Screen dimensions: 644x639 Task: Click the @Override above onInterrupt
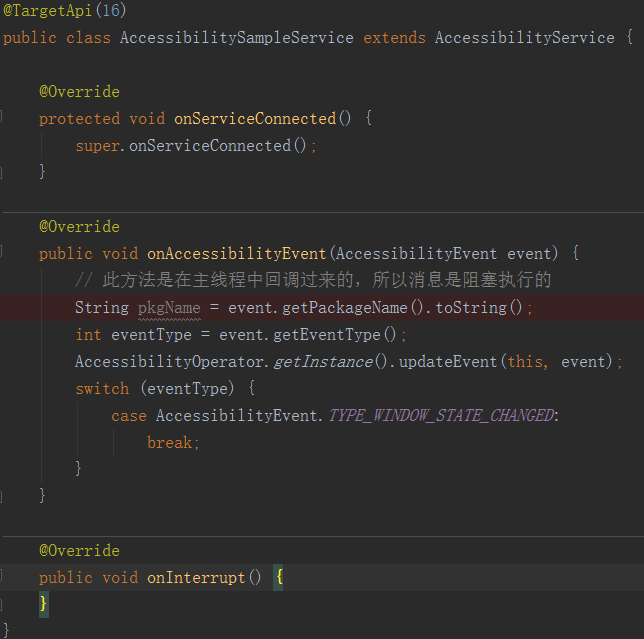pos(79,551)
